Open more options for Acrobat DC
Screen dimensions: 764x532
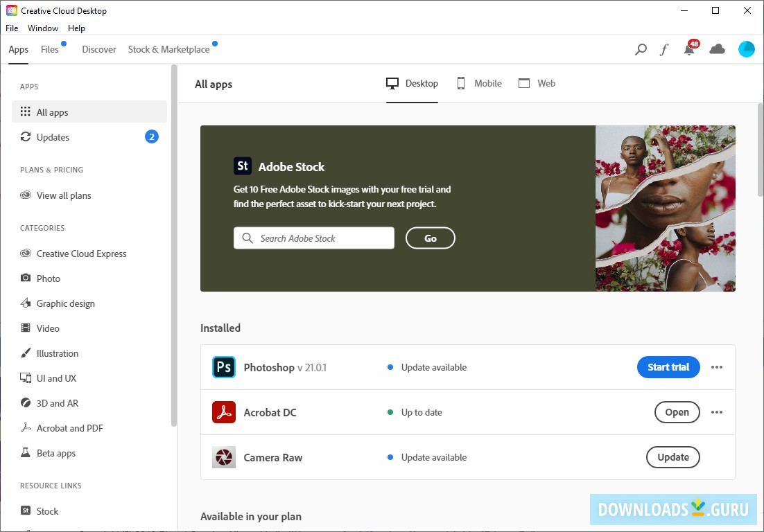coord(716,412)
